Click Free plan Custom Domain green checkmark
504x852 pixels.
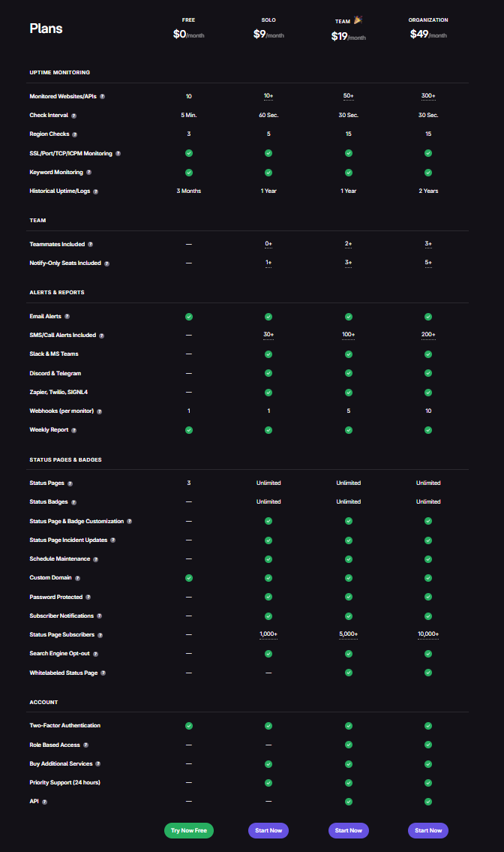pyautogui.click(x=189, y=578)
